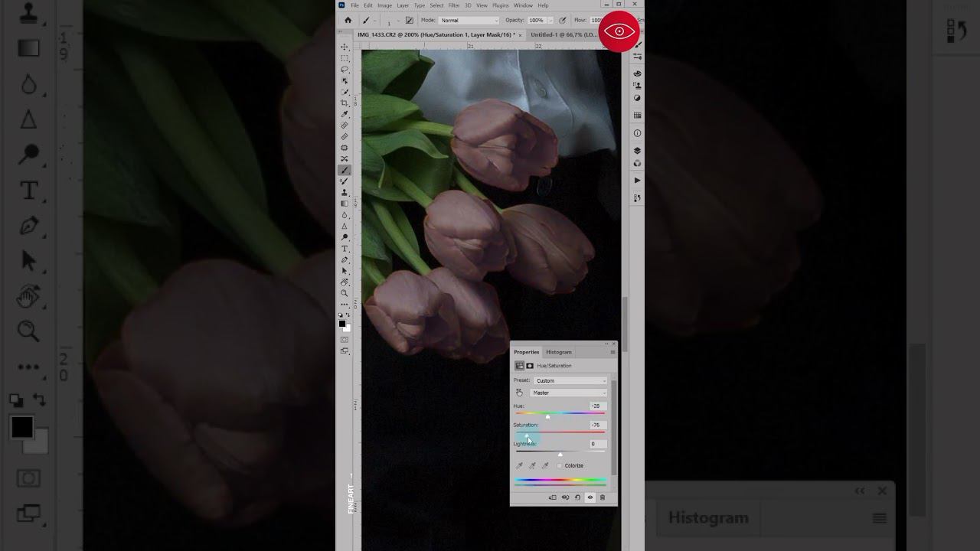Click the Lightness value field
This screenshot has height=551, width=980.
(x=596, y=444)
